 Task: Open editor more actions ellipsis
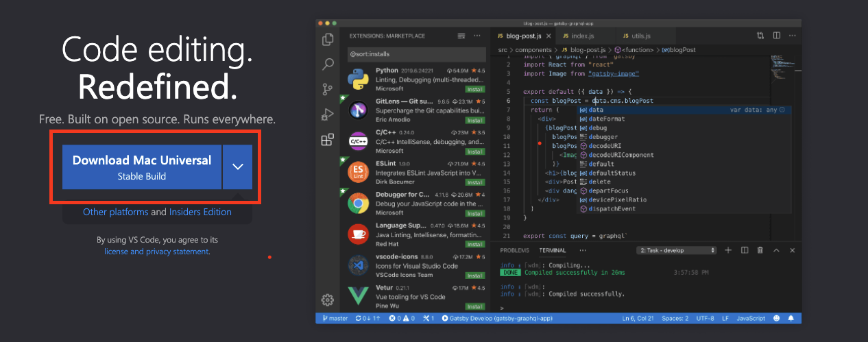pyautogui.click(x=792, y=36)
